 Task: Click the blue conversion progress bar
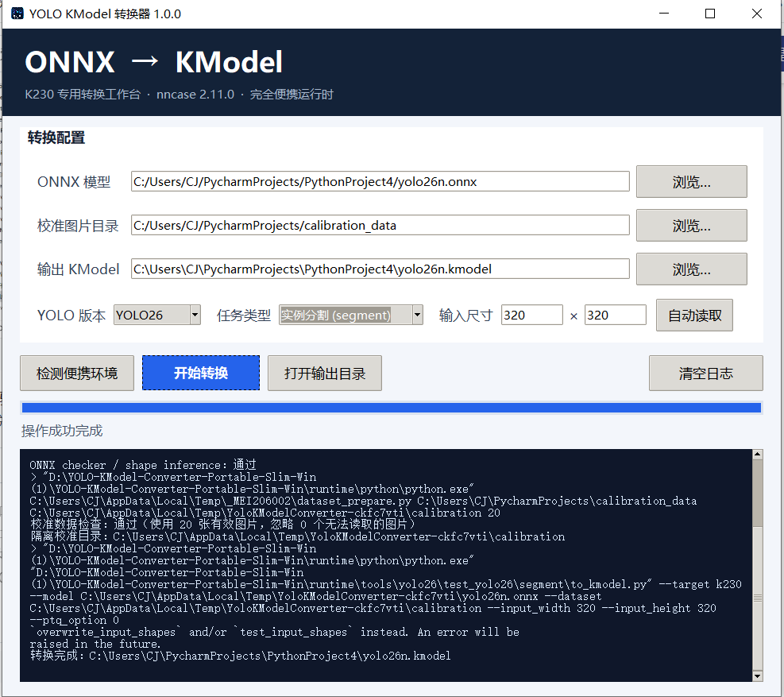pyautogui.click(x=392, y=408)
